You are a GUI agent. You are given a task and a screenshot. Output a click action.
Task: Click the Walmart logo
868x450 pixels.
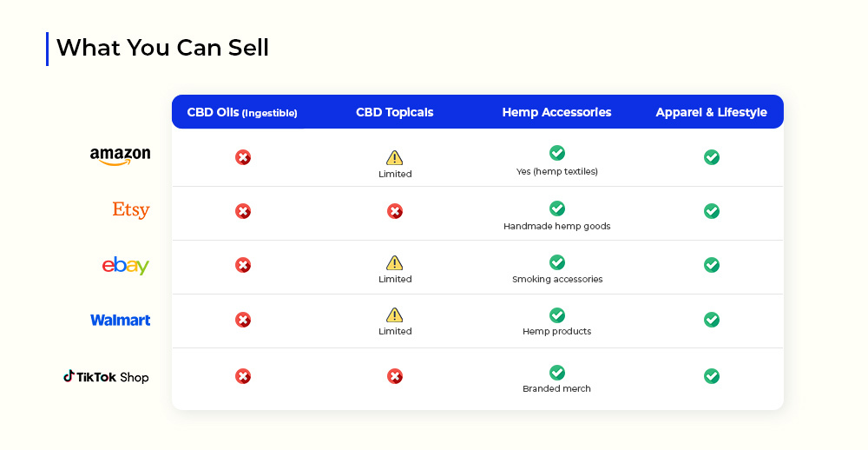120,320
